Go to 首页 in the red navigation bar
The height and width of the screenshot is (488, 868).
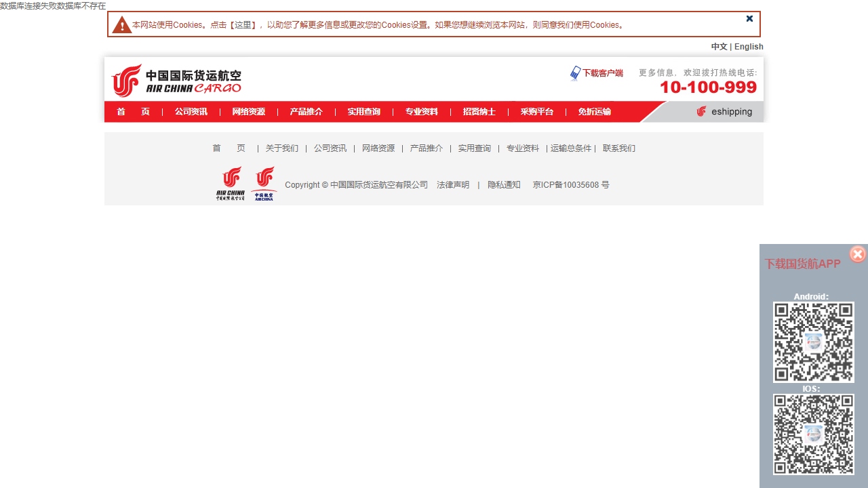click(133, 112)
